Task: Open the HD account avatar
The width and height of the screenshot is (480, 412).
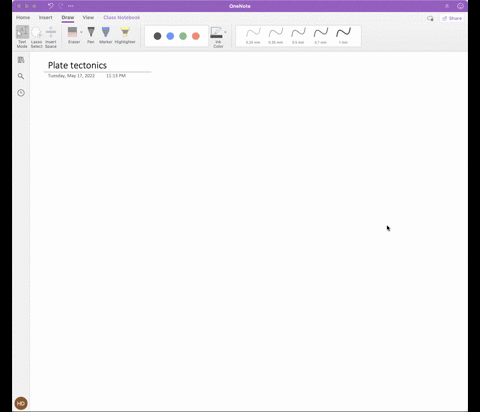Action: tap(21, 403)
